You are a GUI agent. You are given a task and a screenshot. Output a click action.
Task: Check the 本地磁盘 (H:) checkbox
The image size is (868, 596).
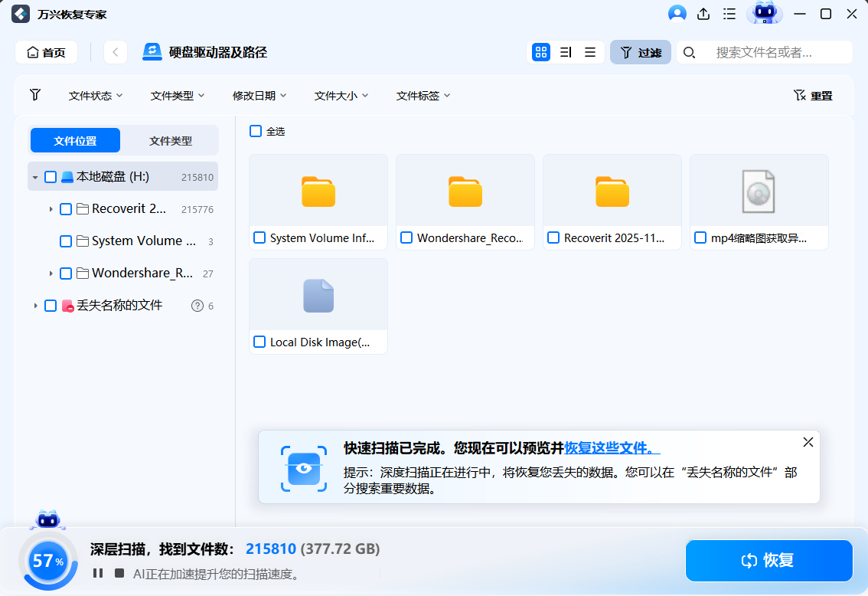point(51,176)
